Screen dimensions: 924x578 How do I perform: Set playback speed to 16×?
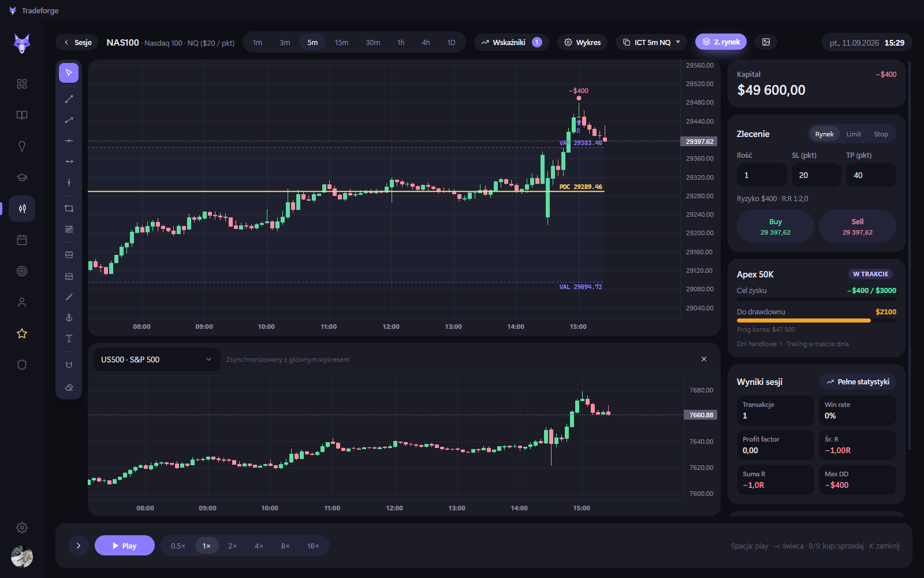pos(313,546)
